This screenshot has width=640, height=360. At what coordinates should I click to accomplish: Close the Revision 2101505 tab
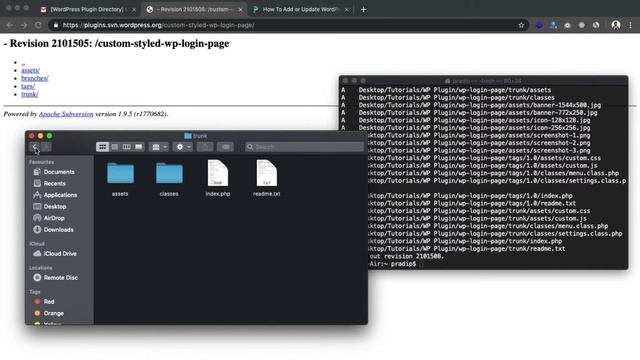pyautogui.click(x=240, y=9)
